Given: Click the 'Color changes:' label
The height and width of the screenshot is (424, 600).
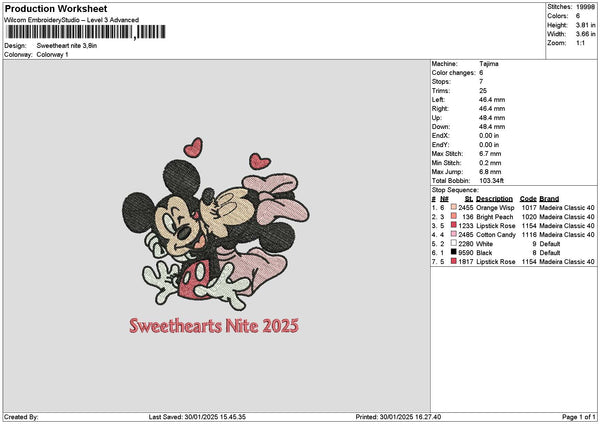Looking at the screenshot, I should click(453, 73).
